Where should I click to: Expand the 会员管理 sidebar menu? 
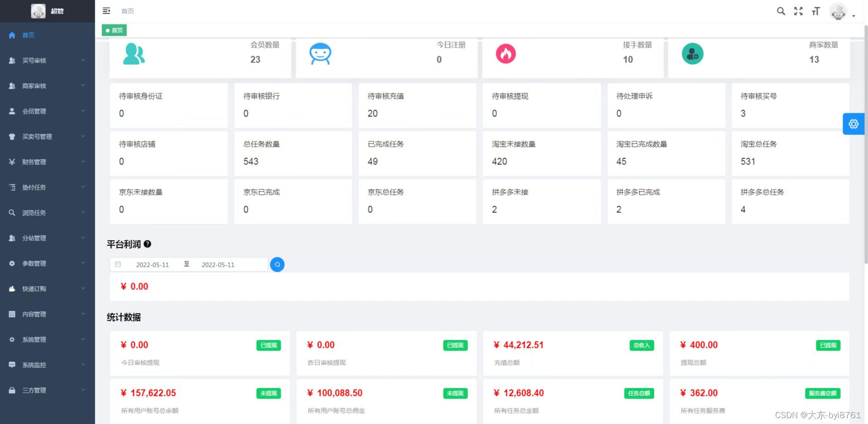tap(34, 111)
